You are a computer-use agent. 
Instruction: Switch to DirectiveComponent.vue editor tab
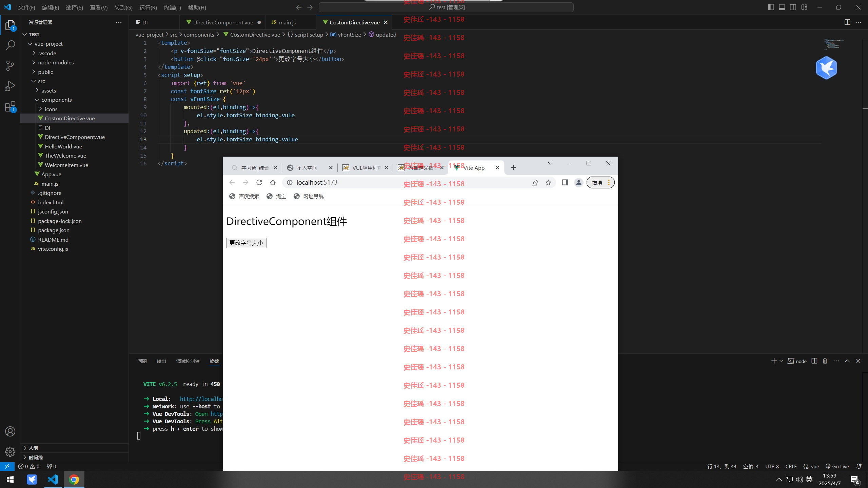(223, 22)
